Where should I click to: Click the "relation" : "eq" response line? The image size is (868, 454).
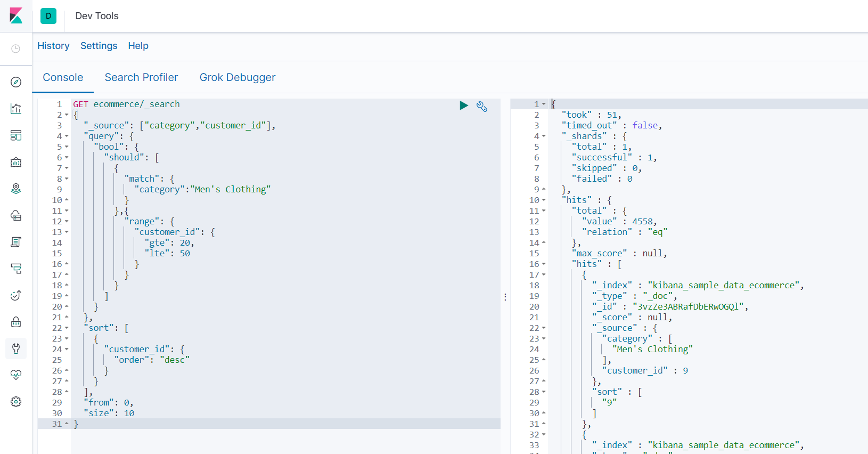tap(625, 232)
